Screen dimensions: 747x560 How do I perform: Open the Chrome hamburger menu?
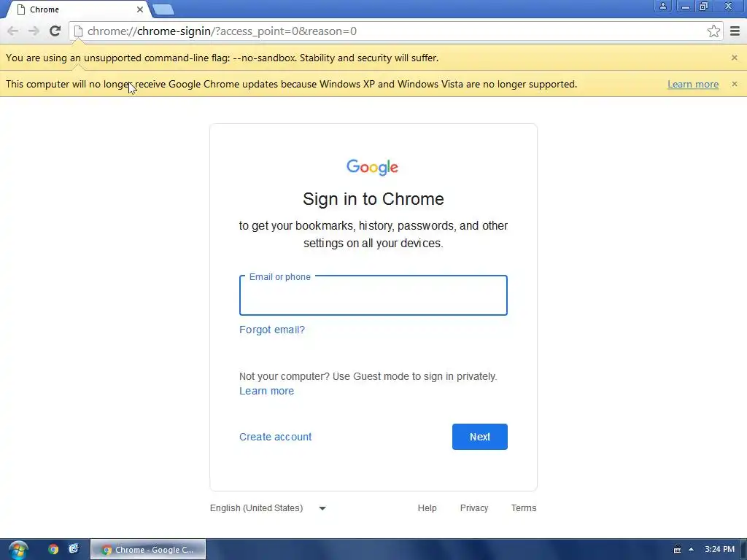[735, 31]
